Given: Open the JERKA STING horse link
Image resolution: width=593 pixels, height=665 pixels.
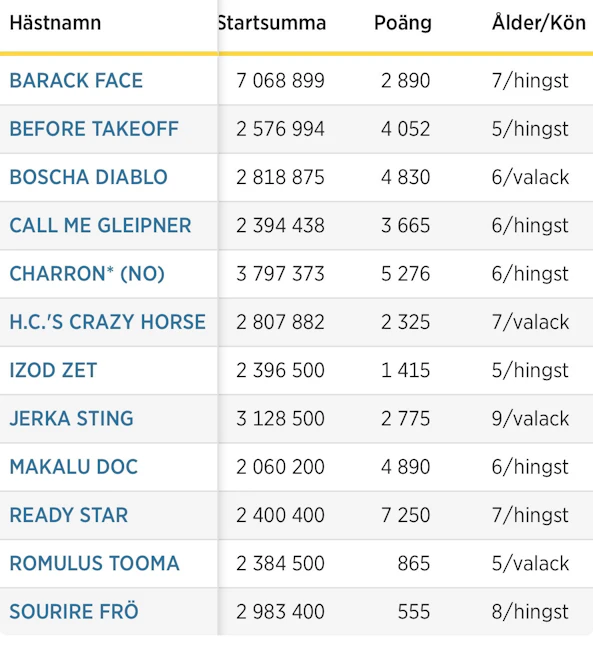Looking at the screenshot, I should tap(72, 419).
